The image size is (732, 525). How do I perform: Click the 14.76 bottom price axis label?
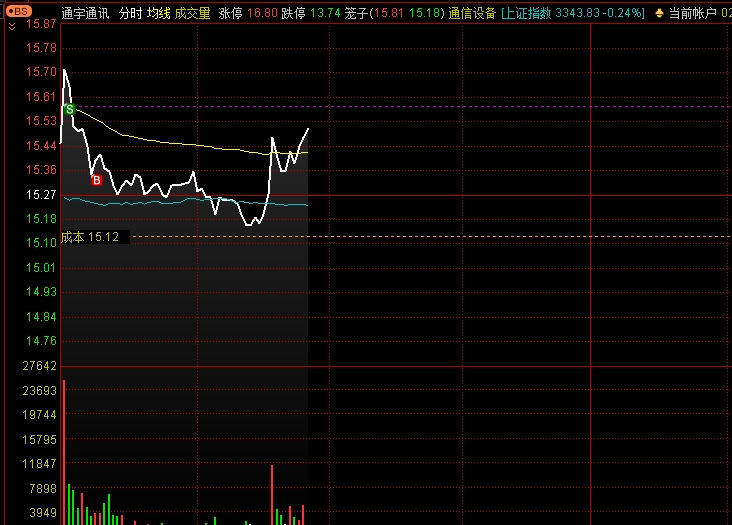pos(41,341)
